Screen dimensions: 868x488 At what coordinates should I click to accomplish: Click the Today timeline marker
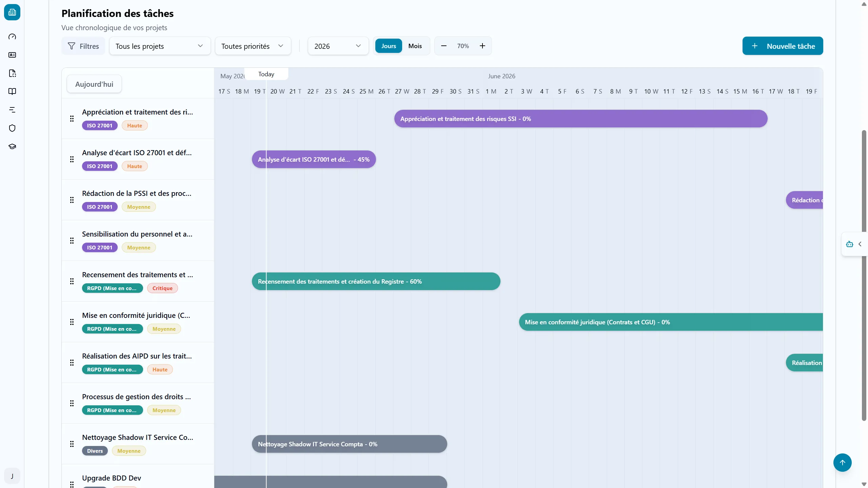266,74
